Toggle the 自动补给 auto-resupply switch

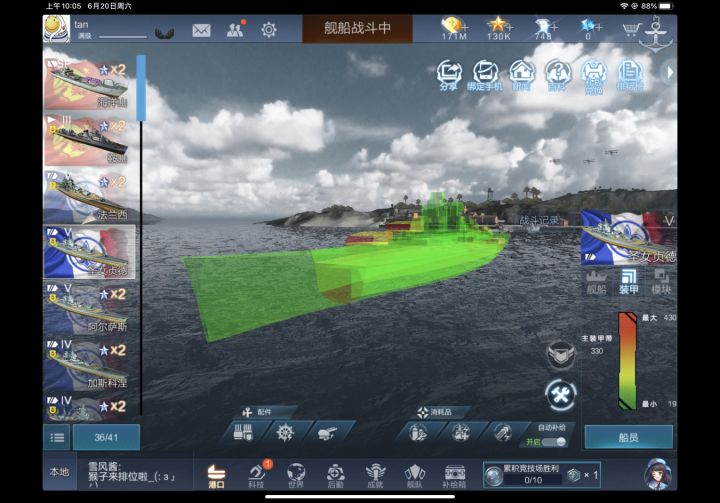pyautogui.click(x=554, y=442)
